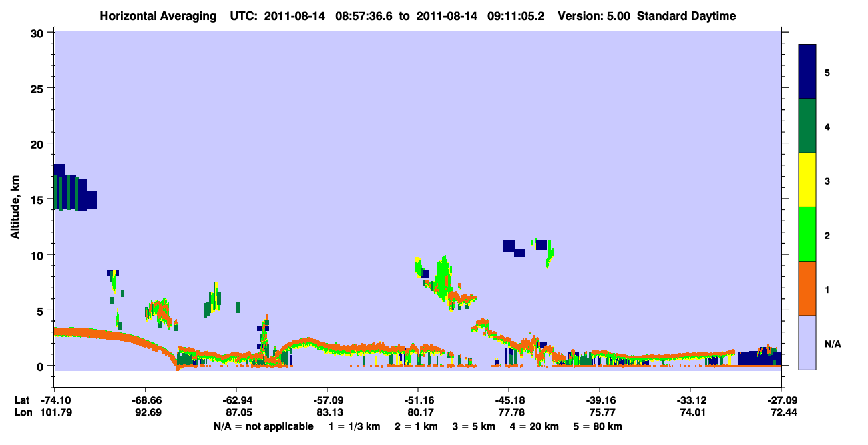Click the colorbar label '1'
The image size is (868, 445).
[x=828, y=290]
